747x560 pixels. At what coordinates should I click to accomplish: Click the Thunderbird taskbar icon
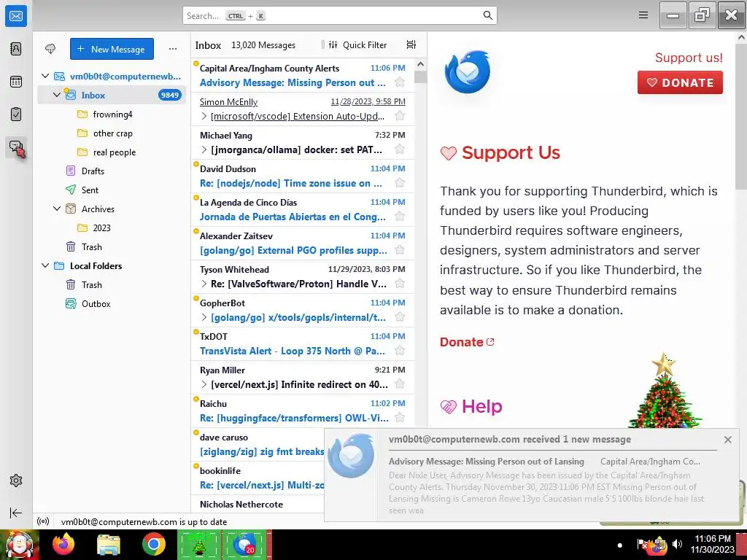[x=245, y=544]
